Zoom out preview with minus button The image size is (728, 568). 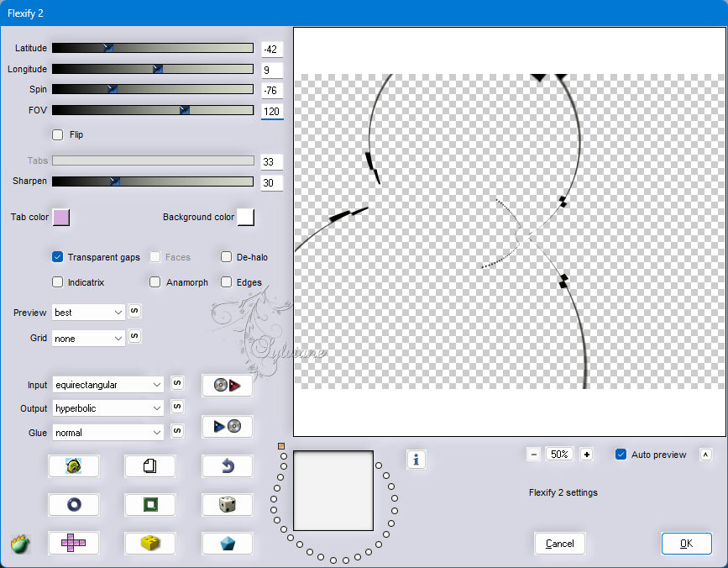click(534, 455)
